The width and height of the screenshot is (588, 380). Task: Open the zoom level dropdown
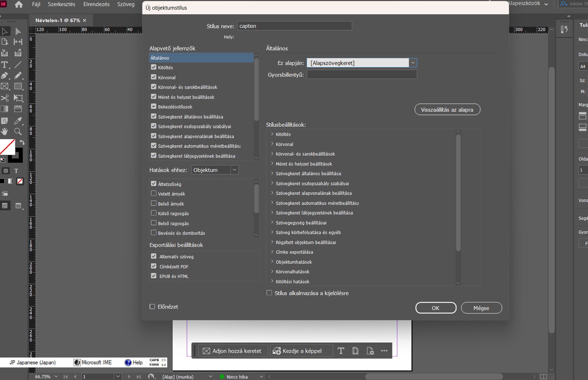tap(56, 377)
